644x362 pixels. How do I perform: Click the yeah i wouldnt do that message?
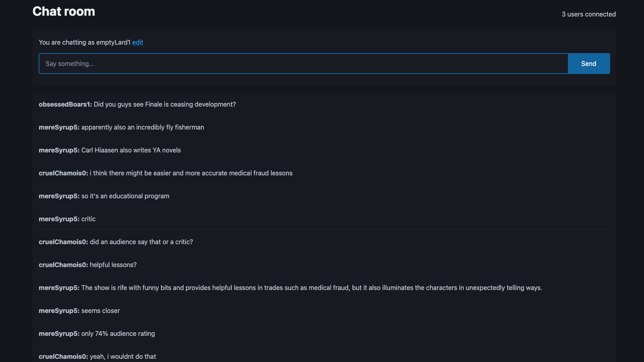pos(123,356)
